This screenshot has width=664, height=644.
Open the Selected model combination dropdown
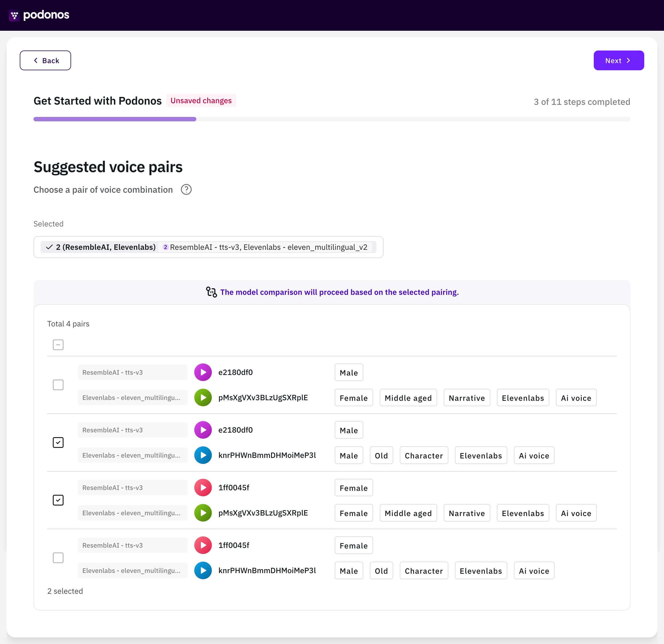point(208,247)
